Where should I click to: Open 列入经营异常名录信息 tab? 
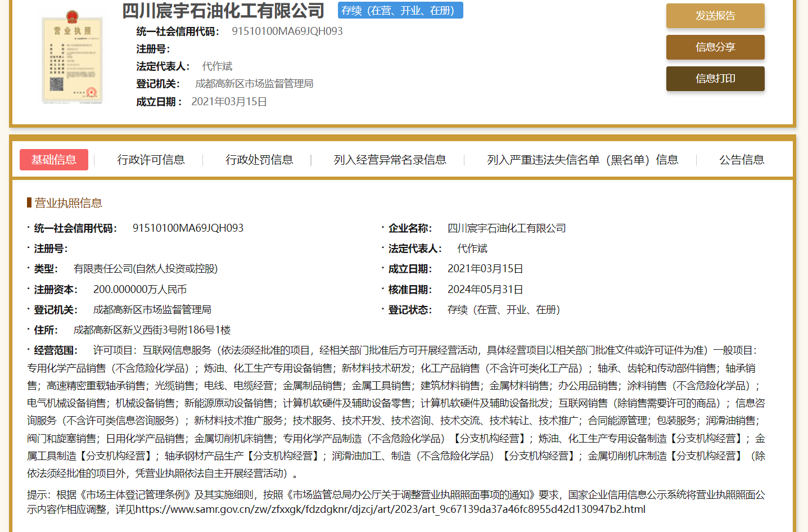click(x=390, y=160)
